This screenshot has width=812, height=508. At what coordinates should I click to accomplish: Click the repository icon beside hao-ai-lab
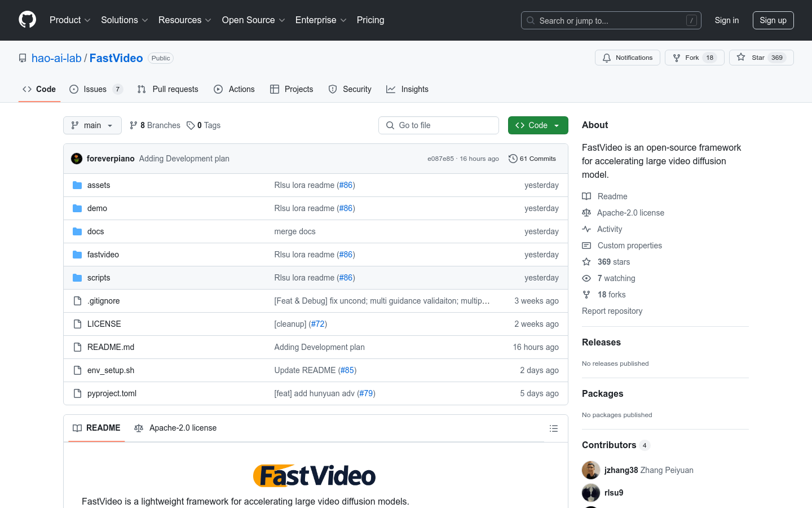[23, 58]
